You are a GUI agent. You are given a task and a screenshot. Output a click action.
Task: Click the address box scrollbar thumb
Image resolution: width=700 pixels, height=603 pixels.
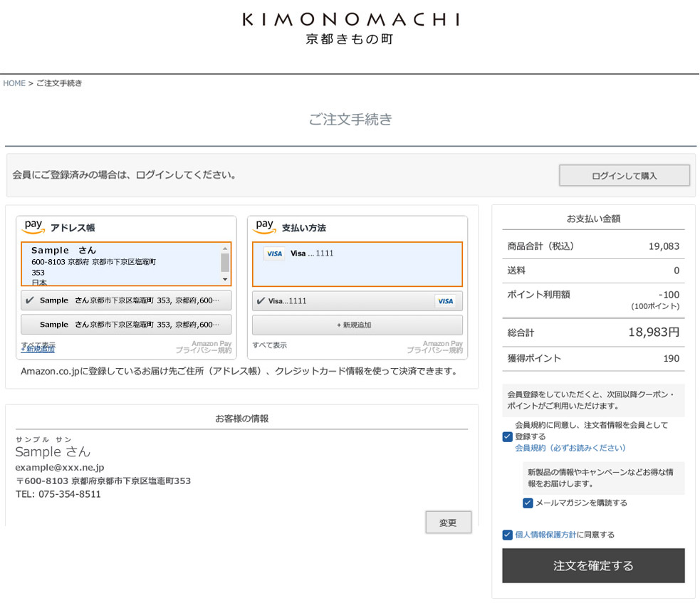coord(225,263)
